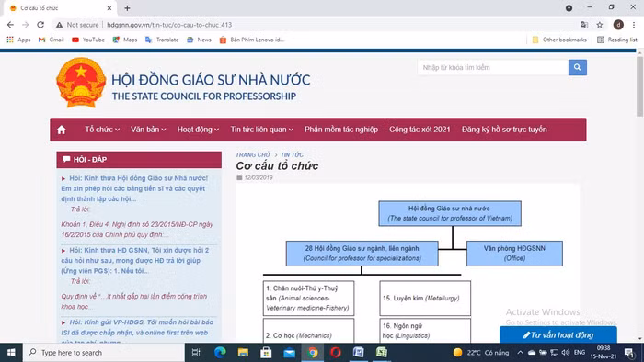Image resolution: width=644 pixels, height=362 pixels.
Task: Open Microsoft Store from taskbar
Action: tap(266, 353)
